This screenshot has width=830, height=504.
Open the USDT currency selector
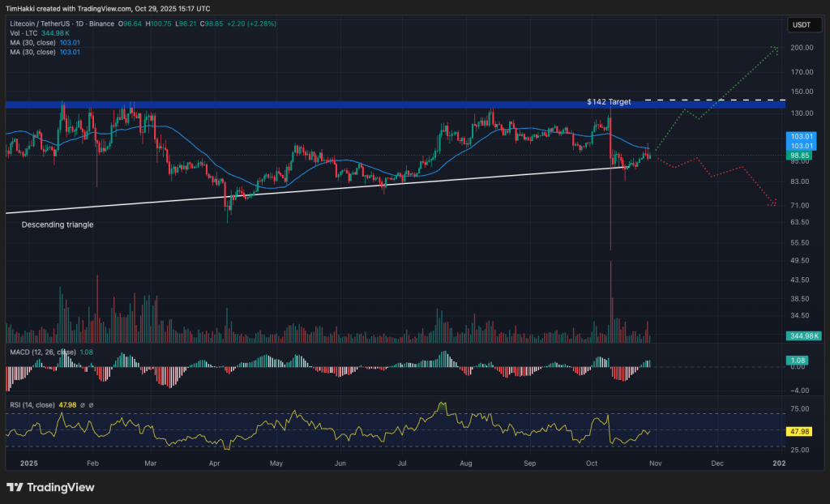pos(803,24)
